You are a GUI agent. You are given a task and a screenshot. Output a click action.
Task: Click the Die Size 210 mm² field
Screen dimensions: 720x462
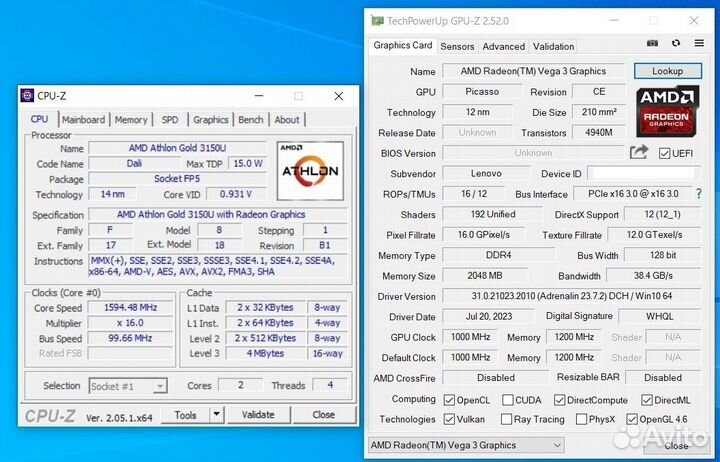tap(599, 112)
